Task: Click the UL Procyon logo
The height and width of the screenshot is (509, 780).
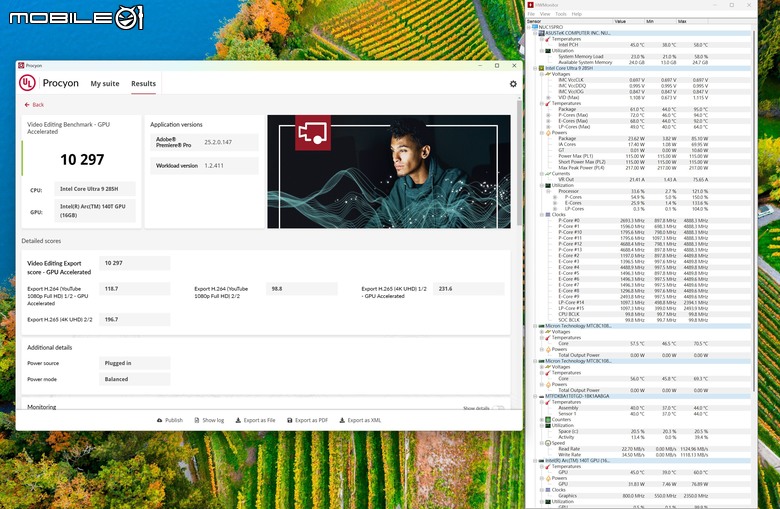Action: [x=27, y=83]
